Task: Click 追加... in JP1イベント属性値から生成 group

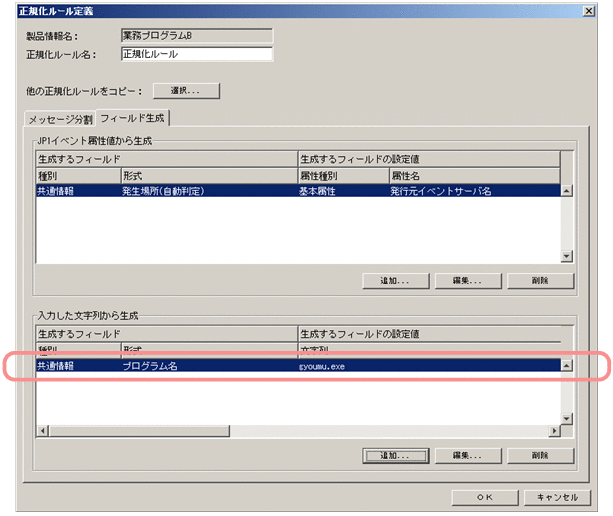Action: click(395, 281)
